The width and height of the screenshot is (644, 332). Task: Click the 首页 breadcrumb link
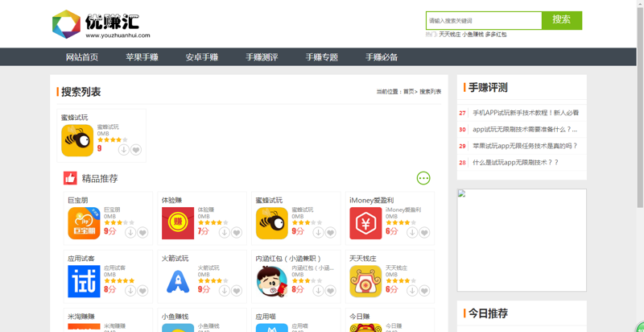(x=409, y=92)
